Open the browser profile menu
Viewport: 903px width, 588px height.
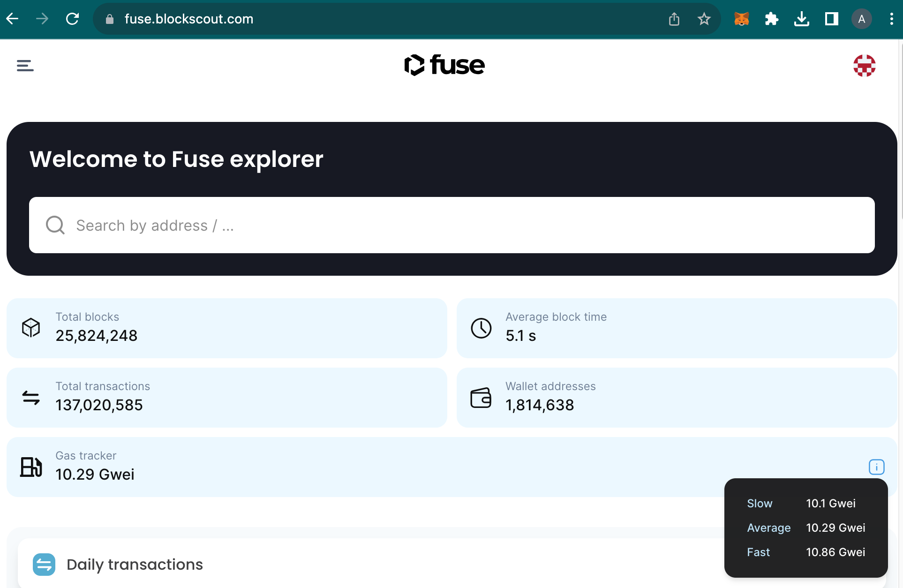(862, 19)
